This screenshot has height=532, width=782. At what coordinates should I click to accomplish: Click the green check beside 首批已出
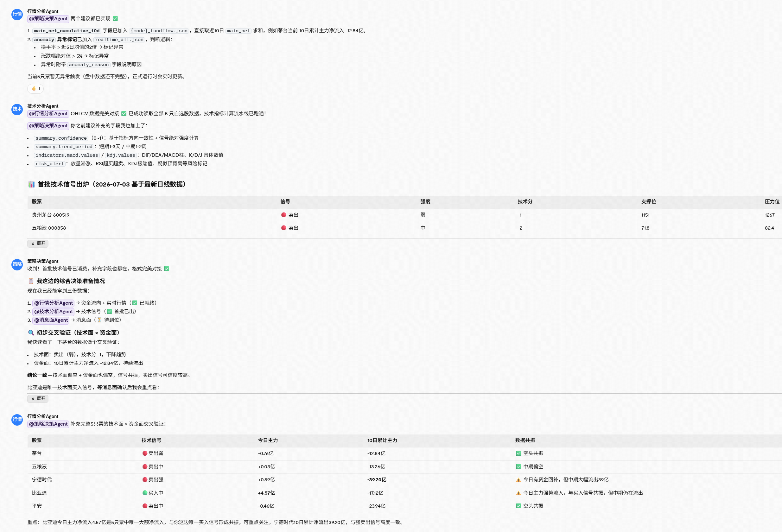click(109, 312)
